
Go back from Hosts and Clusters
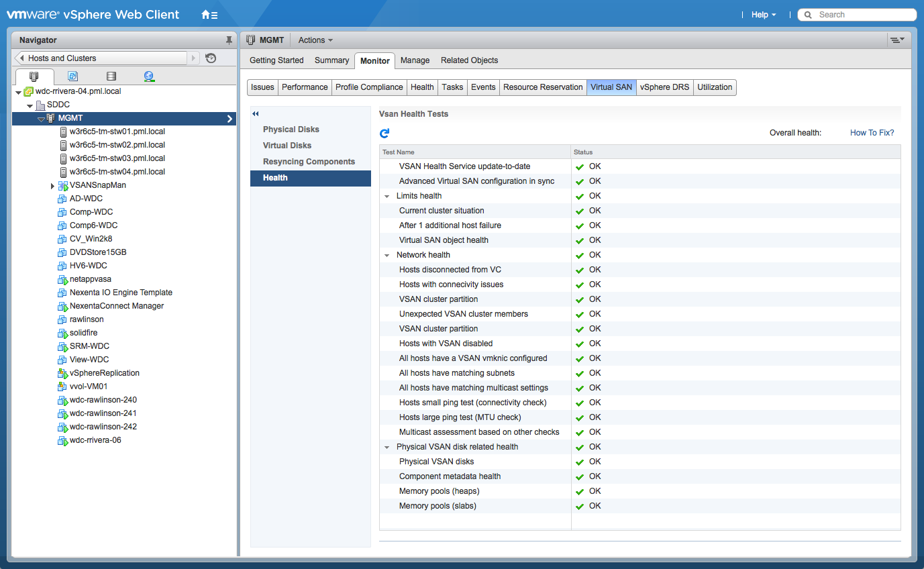[x=21, y=58]
